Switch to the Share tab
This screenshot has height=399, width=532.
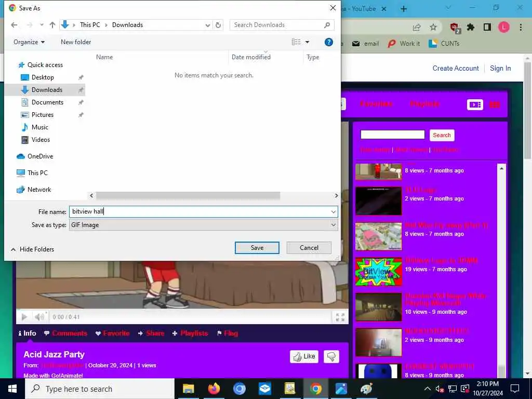click(x=151, y=333)
